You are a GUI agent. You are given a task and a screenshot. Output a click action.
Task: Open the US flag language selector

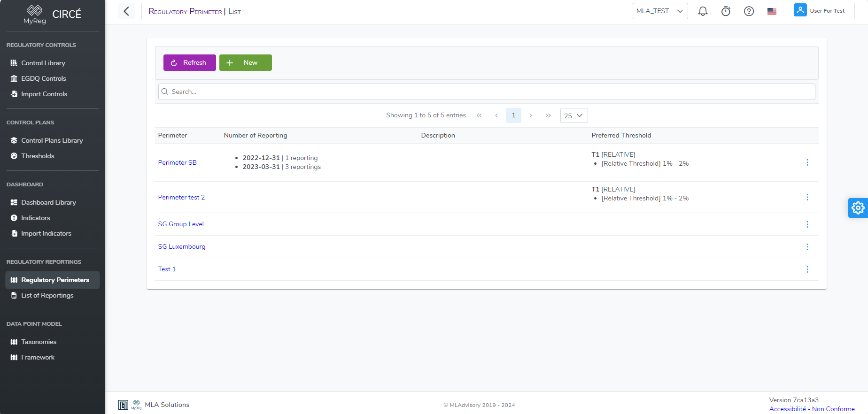tap(772, 11)
